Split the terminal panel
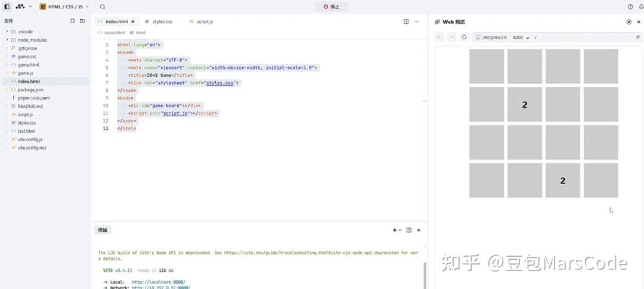 pos(408,230)
